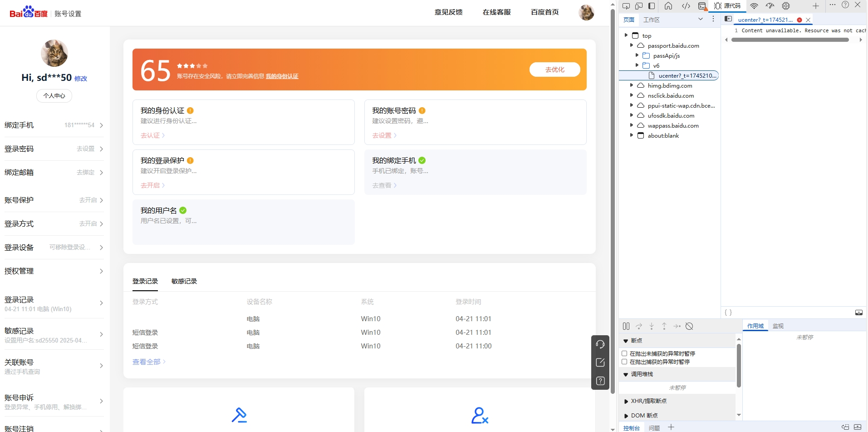
Task: Click the 去优化 button on the score banner
Action: pos(554,70)
